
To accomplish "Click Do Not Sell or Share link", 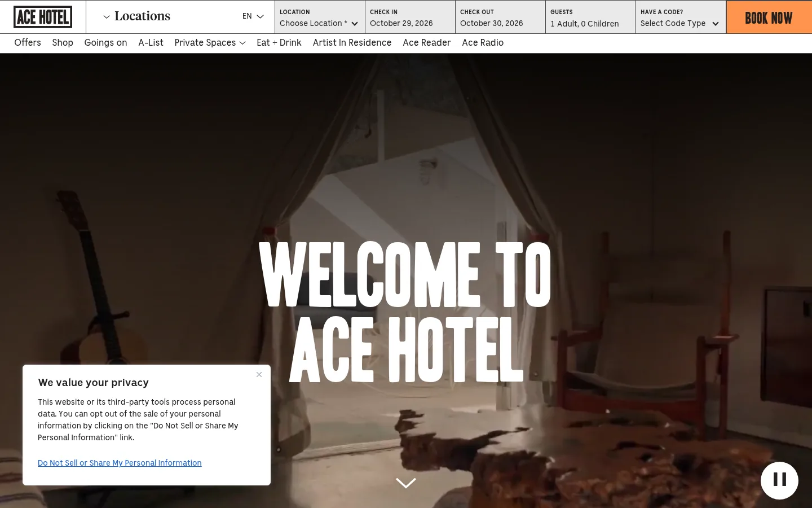I will point(120,463).
